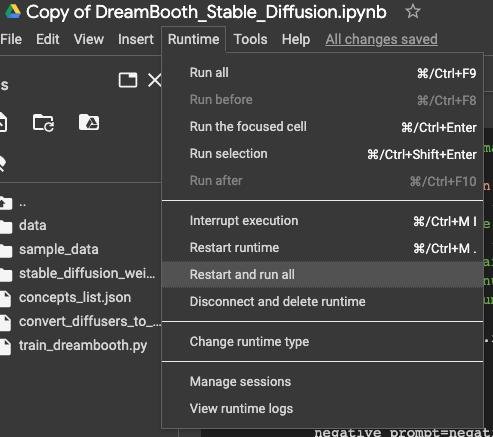Expand the stable_diffusion_wei... folder
The width and height of the screenshot is (493, 437).
click(x=87, y=274)
